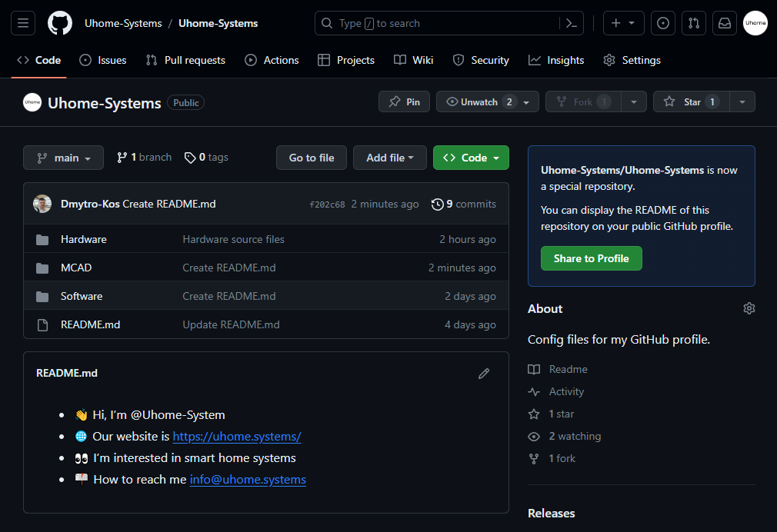Click the Hardware folder icon

pyautogui.click(x=42, y=240)
